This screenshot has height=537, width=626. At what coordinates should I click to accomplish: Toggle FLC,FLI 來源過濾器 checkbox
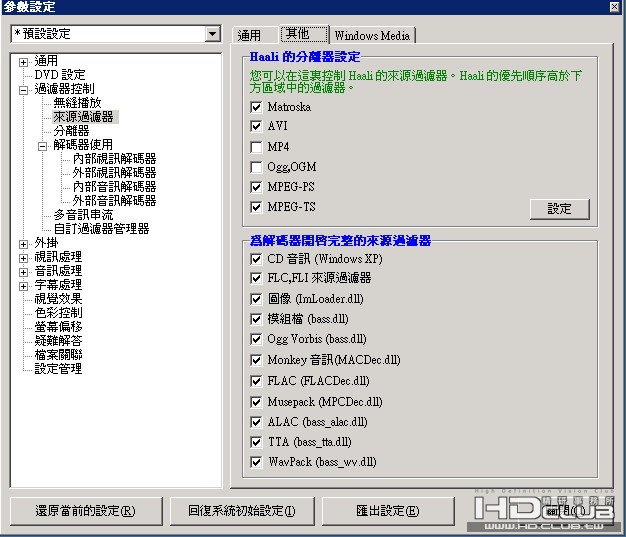(256, 278)
